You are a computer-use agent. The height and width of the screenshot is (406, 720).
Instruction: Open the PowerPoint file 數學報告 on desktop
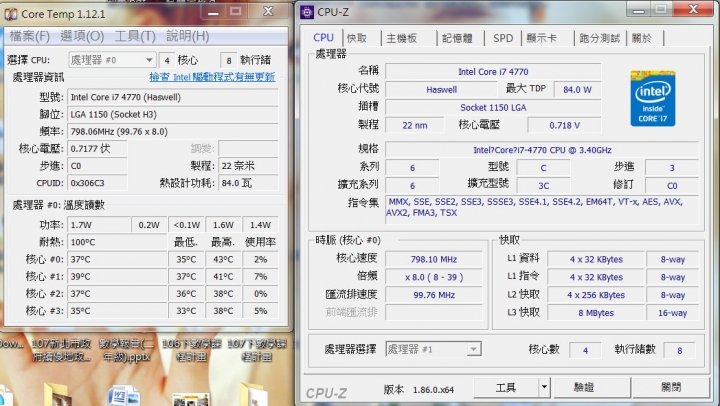point(126,350)
